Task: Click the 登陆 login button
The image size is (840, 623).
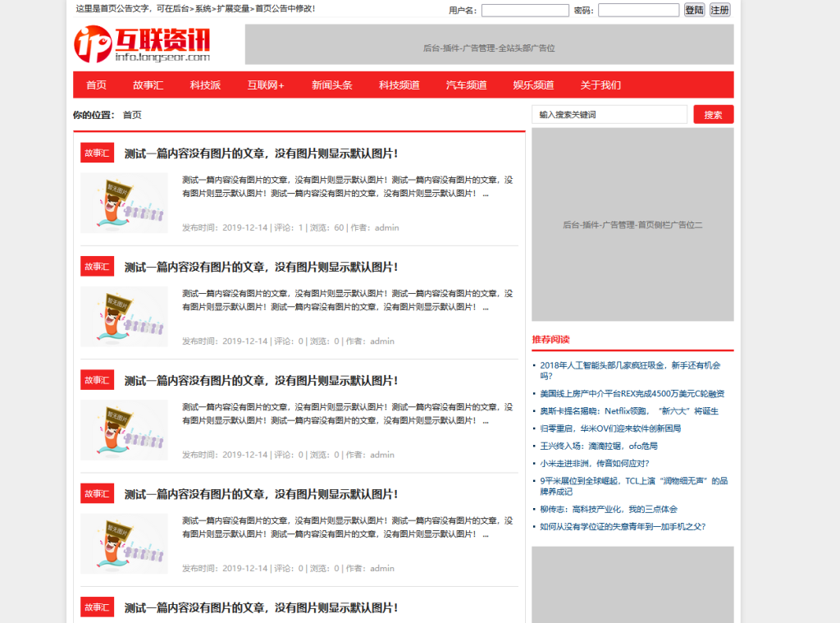Action: [x=694, y=10]
